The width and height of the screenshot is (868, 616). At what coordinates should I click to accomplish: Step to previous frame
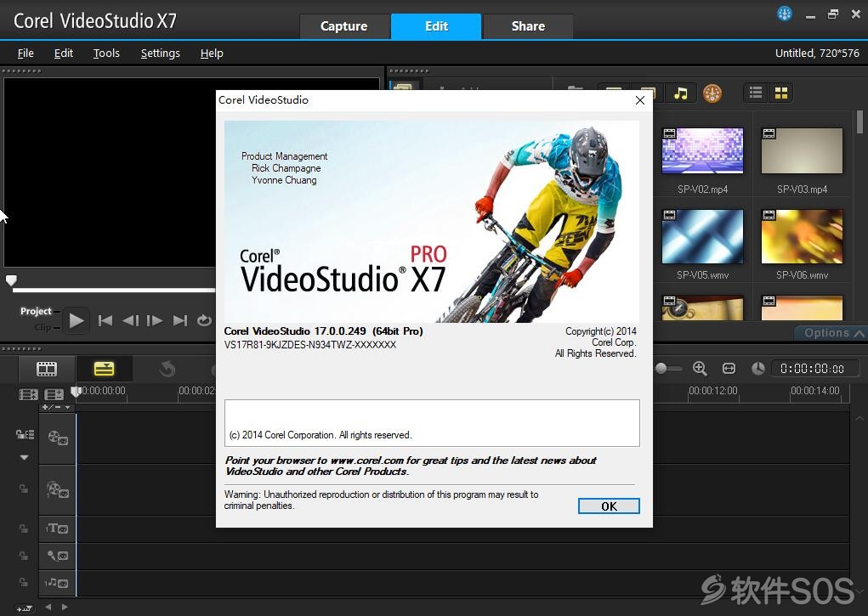(131, 320)
